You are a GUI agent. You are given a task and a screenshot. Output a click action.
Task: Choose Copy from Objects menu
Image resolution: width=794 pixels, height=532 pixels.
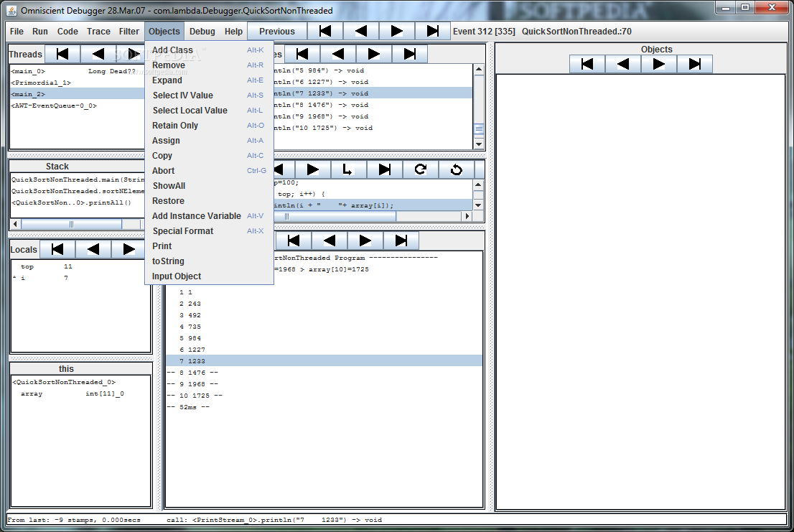pos(209,156)
